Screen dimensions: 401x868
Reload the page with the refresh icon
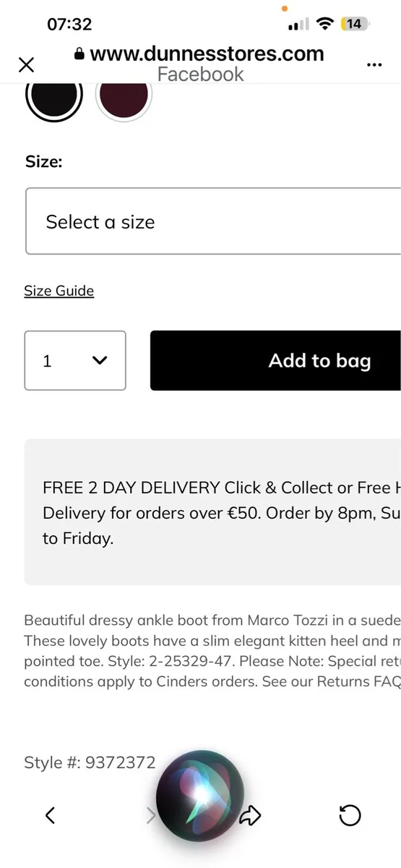coord(350,816)
